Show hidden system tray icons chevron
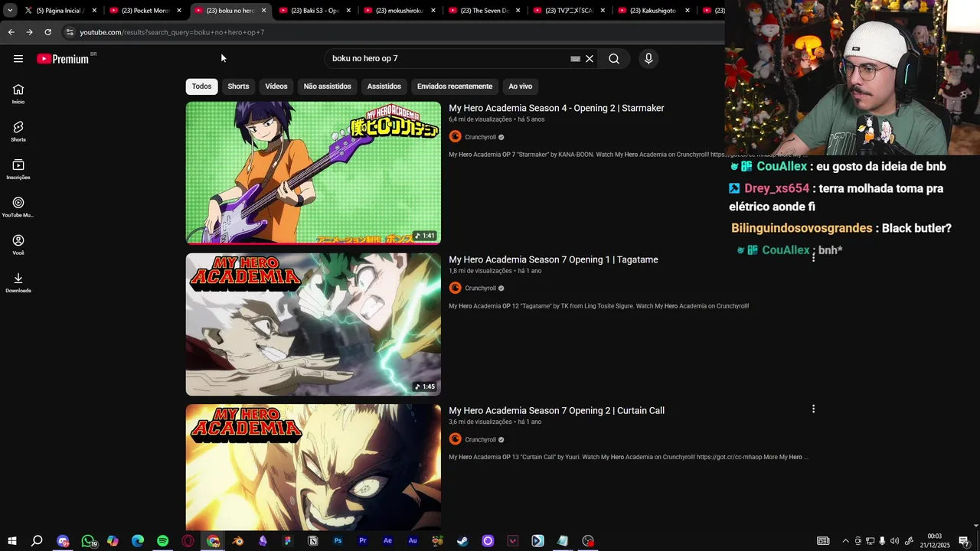The width and height of the screenshot is (980, 551). click(845, 541)
